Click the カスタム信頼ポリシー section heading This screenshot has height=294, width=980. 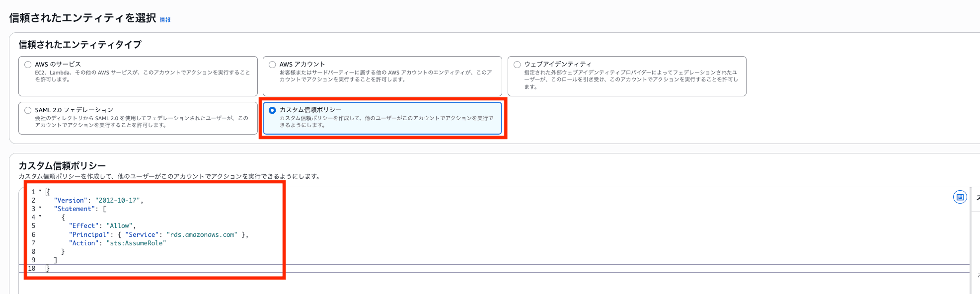(62, 166)
